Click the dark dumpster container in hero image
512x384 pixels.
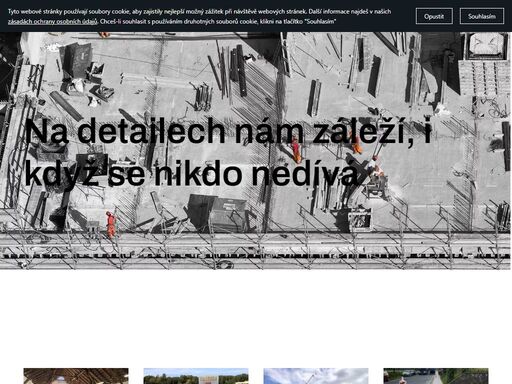(217, 213)
